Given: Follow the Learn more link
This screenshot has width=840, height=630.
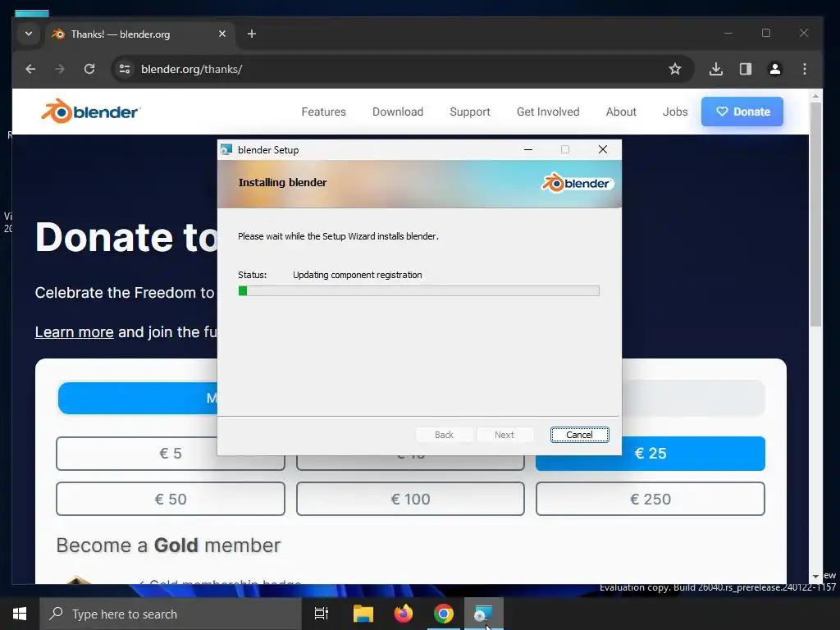Looking at the screenshot, I should pyautogui.click(x=75, y=332).
